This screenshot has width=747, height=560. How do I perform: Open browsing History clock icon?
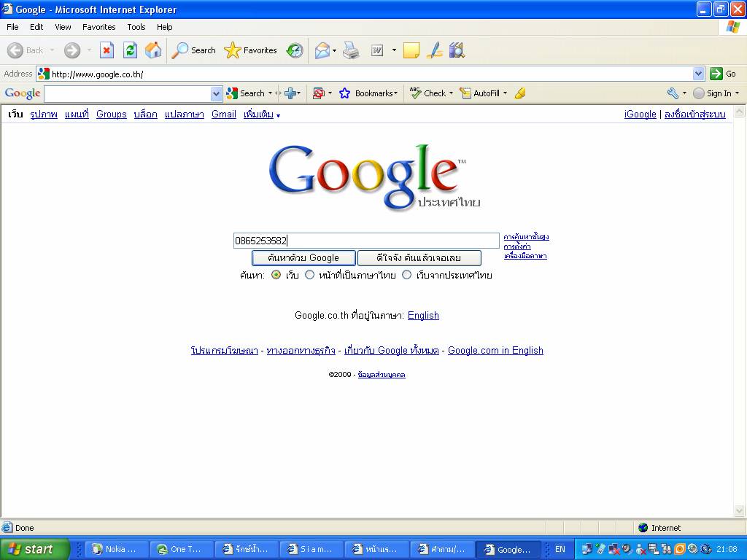(295, 50)
